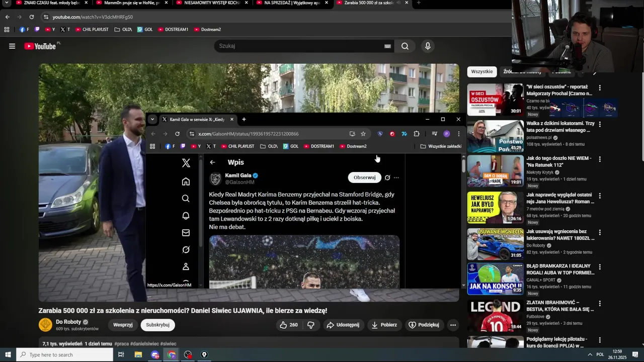Image resolution: width=644 pixels, height=362 pixels.
Task: Open Extensions puzzle icon in X window
Action: 417,134
